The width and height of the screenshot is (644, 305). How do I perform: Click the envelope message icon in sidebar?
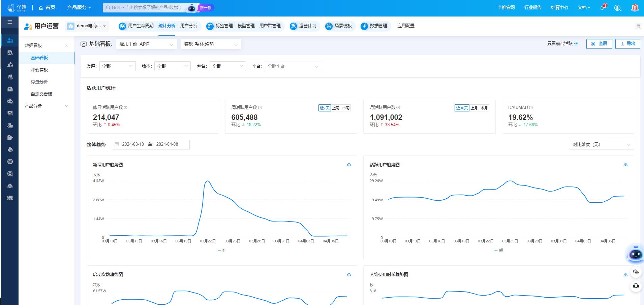pyautogui.click(x=10, y=89)
